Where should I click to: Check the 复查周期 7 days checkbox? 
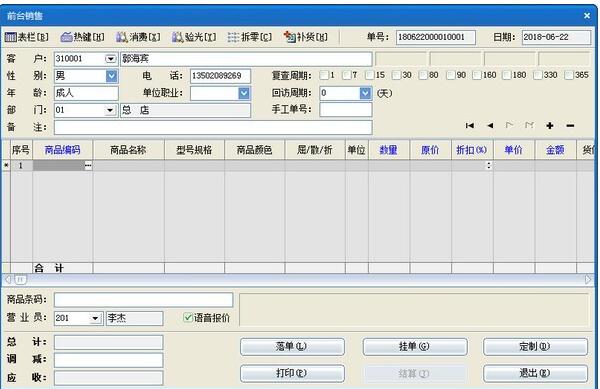[347, 75]
